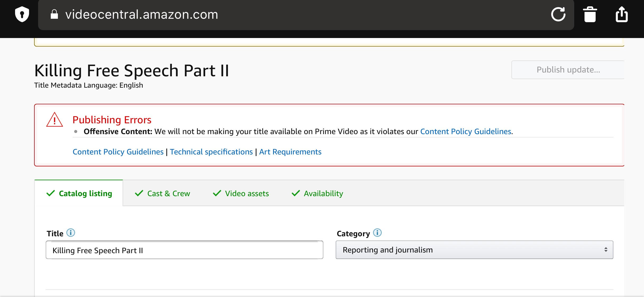Open the Category dropdown Reporting and journalism
The image size is (644, 297).
pyautogui.click(x=474, y=250)
